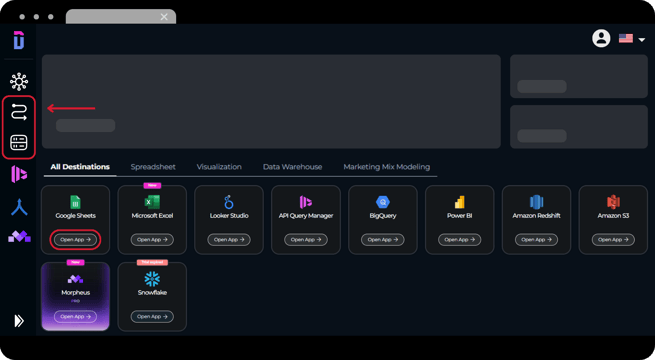
Task: Open App for Power BI
Action: 460,240
